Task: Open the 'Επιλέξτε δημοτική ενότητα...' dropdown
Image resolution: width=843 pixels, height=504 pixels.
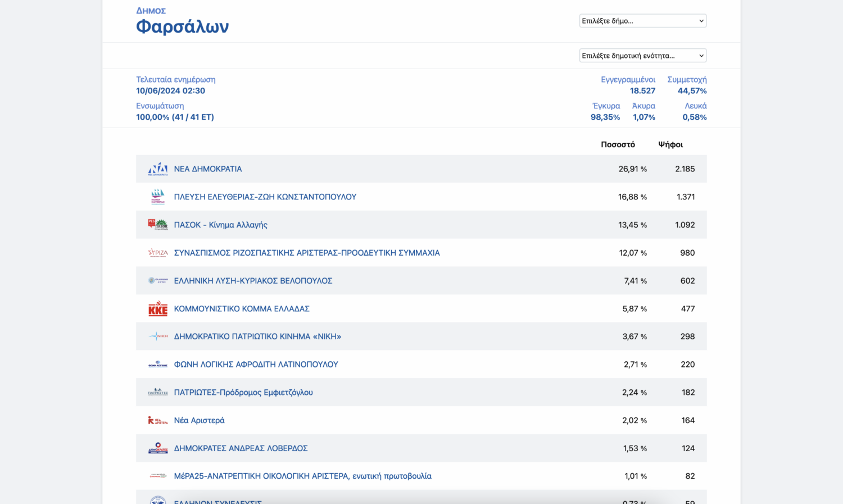Action: pyautogui.click(x=643, y=56)
